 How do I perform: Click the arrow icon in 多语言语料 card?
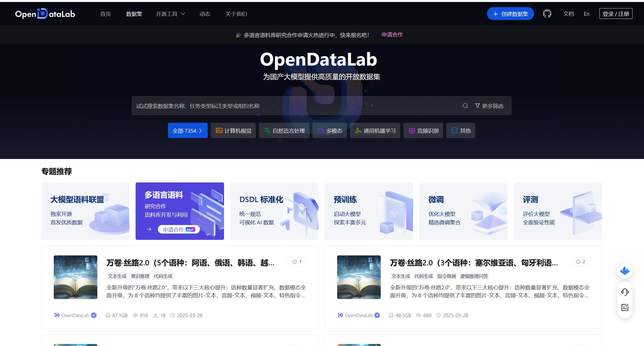[149, 229]
